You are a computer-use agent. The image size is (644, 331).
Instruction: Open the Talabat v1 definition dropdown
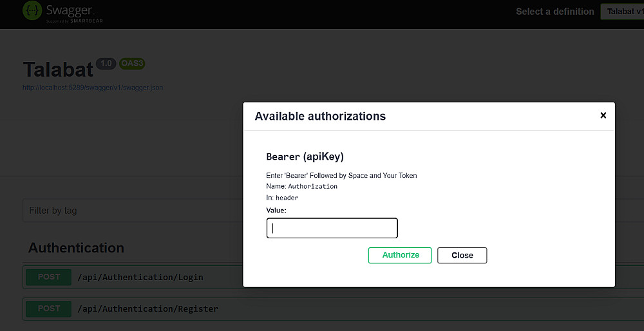pos(622,12)
